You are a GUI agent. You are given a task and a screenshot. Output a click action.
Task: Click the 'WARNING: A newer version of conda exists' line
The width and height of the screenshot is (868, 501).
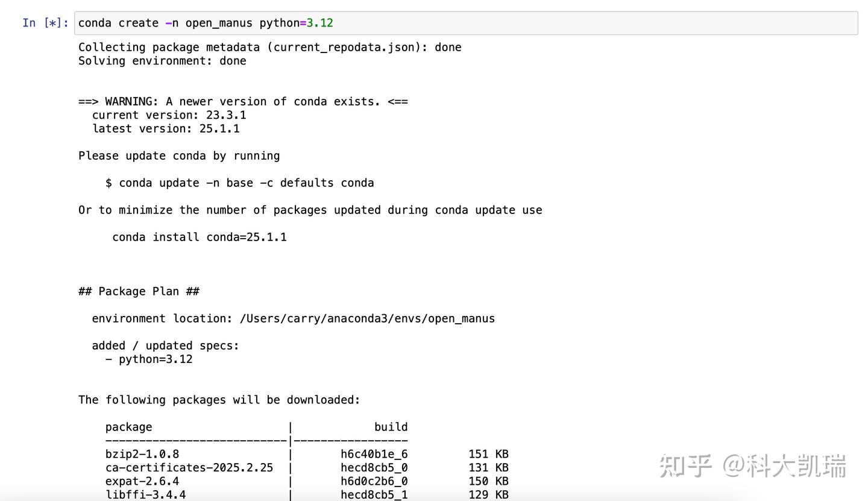(243, 101)
